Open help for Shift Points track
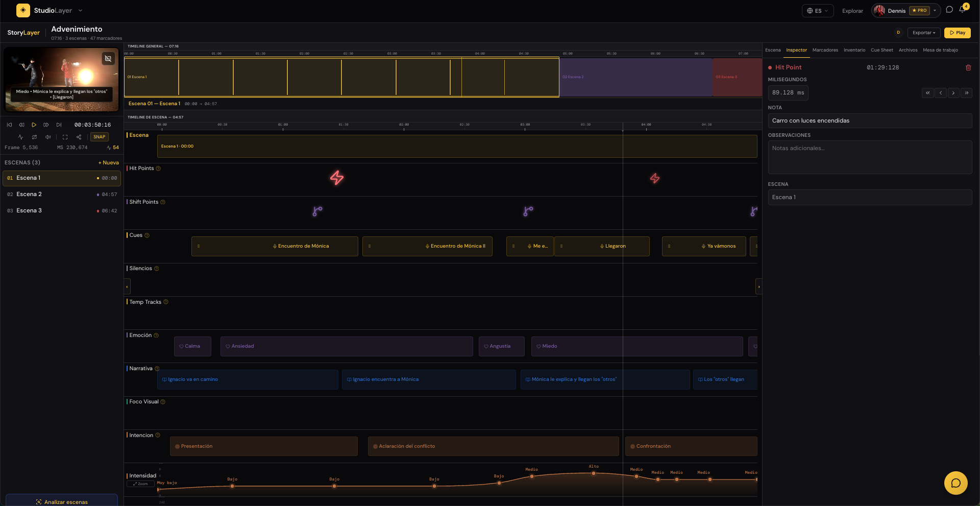The height and width of the screenshot is (506, 980). (x=163, y=202)
